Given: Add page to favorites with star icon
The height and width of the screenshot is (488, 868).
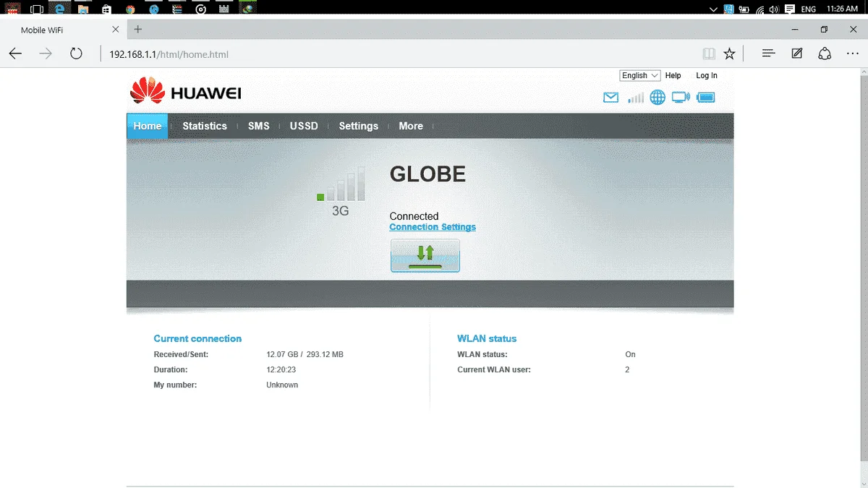Looking at the screenshot, I should click(x=730, y=53).
